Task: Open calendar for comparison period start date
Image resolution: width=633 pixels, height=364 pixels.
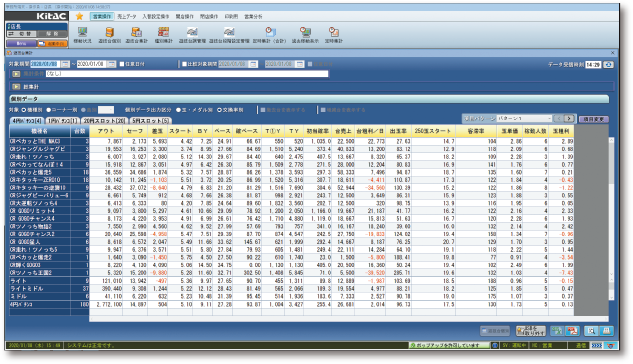Action: 253,64
